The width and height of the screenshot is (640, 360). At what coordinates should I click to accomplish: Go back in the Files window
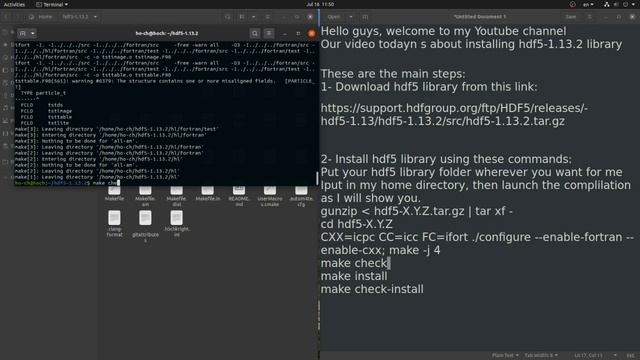coord(7,17)
